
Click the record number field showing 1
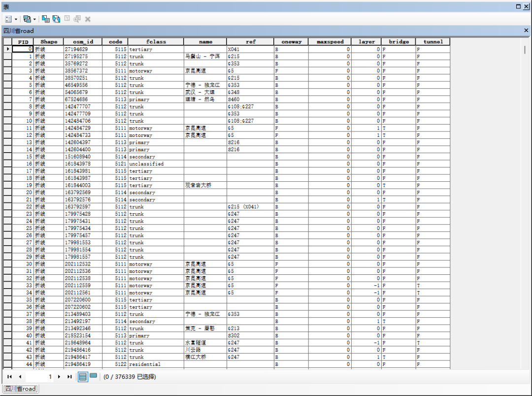pos(39,377)
